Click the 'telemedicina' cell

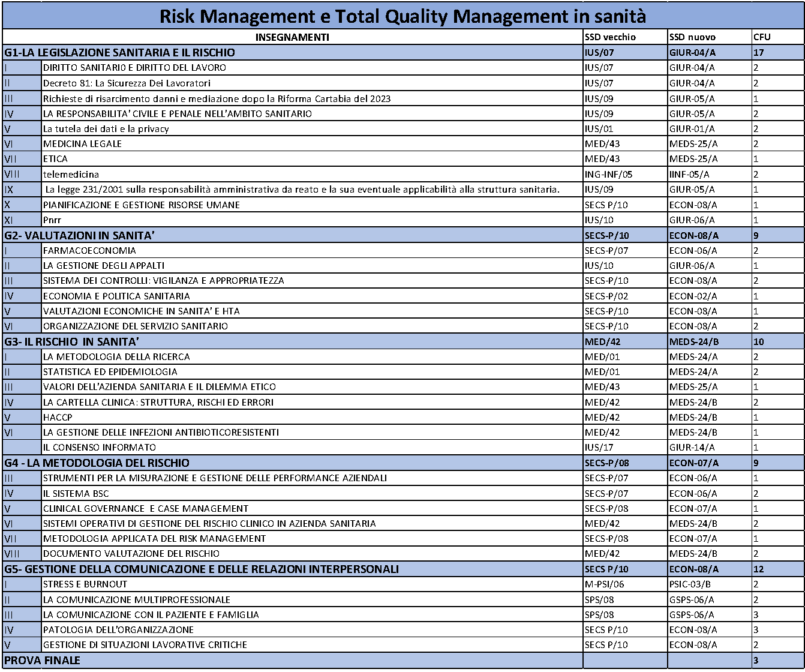pos(312,175)
